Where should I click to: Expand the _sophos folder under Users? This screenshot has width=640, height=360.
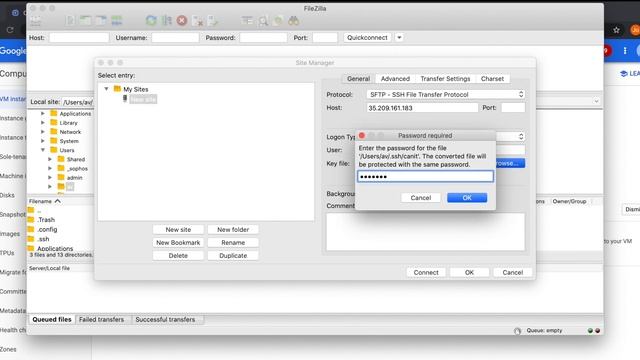[x=50, y=168]
